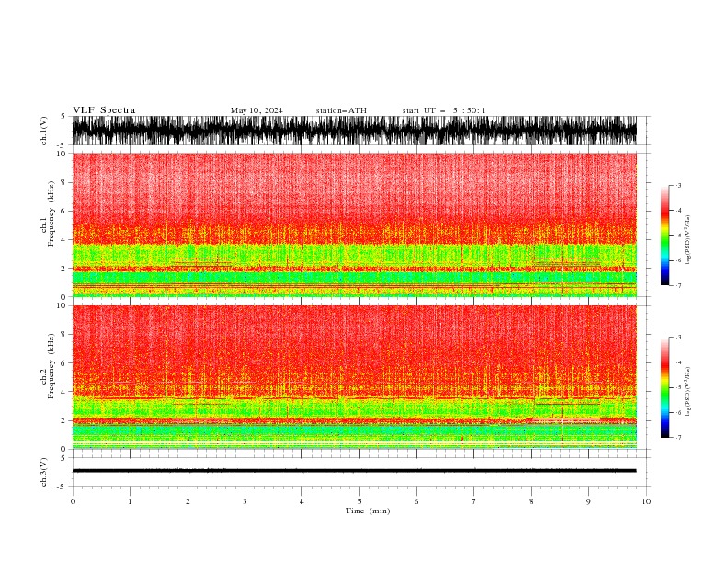Image resolution: width=728 pixels, height=563 pixels.
Task: Click the '6' frequency label of ch.2 spectrogram
Action: [64, 362]
